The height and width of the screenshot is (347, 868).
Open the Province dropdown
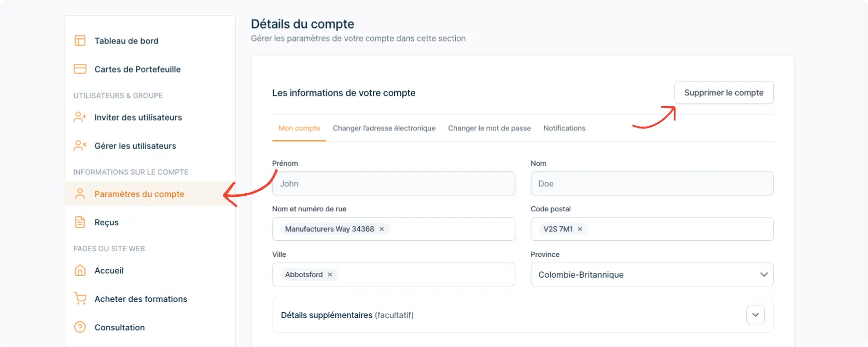pos(652,274)
